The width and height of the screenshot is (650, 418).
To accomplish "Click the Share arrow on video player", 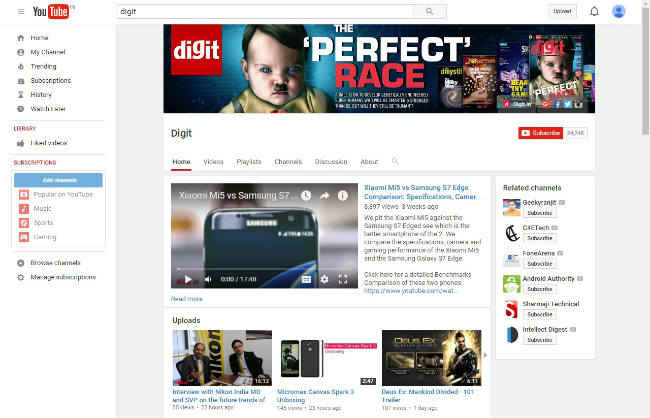I will (324, 195).
